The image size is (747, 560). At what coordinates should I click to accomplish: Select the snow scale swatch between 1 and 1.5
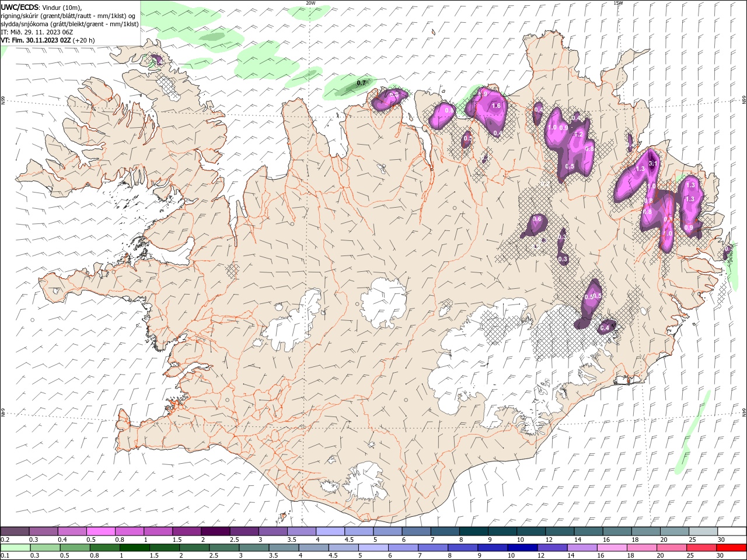click(158, 531)
